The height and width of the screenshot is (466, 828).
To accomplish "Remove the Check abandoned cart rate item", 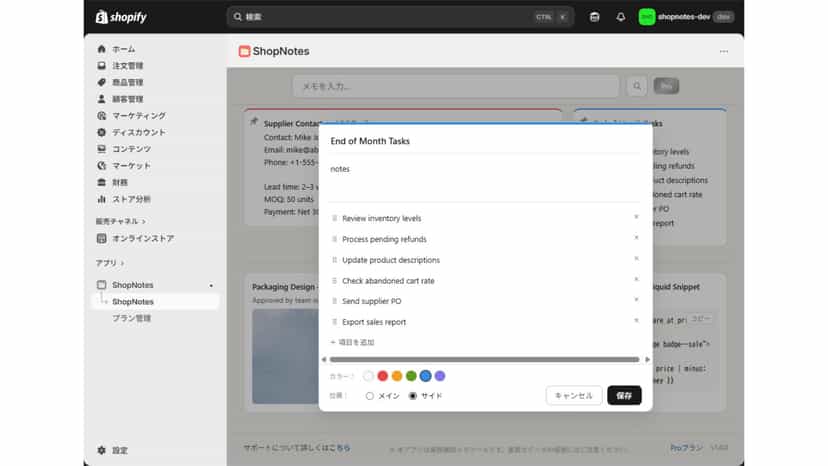I will [636, 279].
